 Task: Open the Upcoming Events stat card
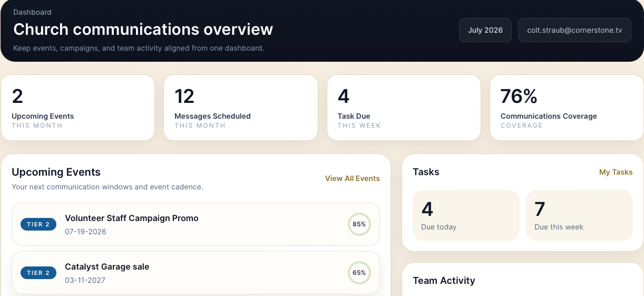(x=77, y=108)
